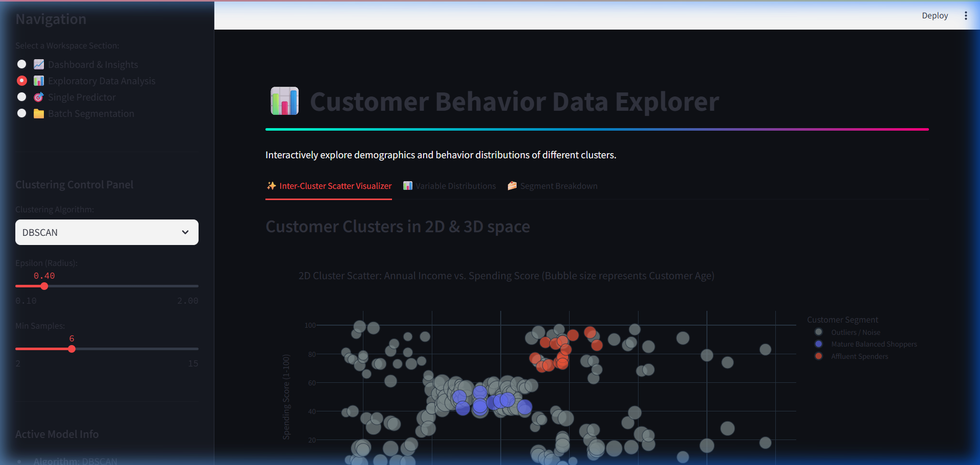Click the red Affluent Spenders legend dot

pyautogui.click(x=819, y=356)
